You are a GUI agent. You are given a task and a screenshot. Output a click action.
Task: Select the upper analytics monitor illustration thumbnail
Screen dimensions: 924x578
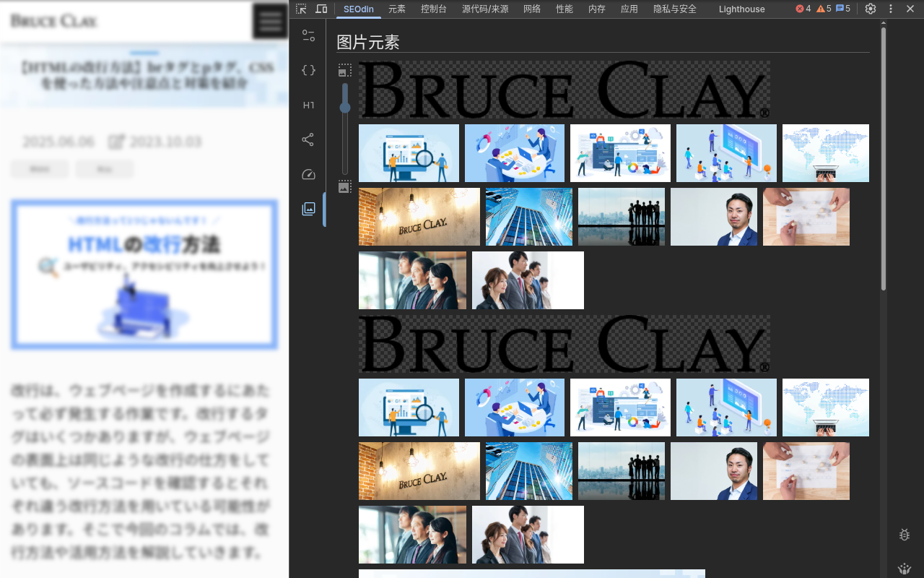pos(409,153)
